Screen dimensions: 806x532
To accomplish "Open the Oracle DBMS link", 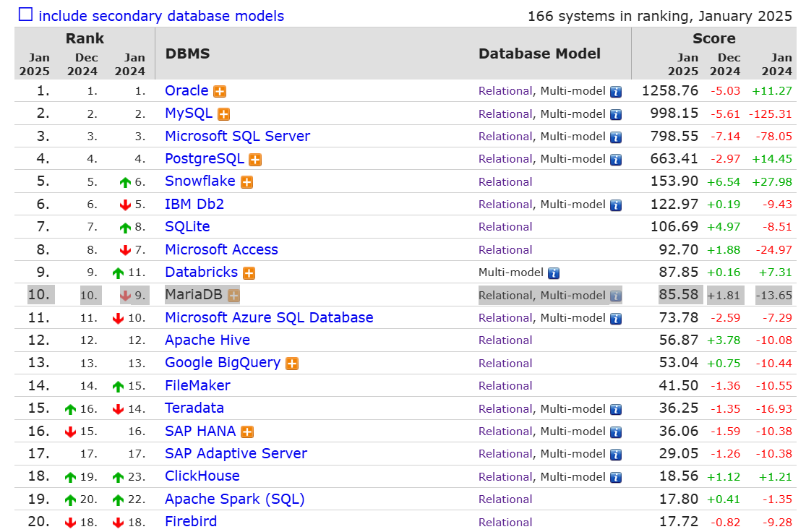I will pos(187,90).
